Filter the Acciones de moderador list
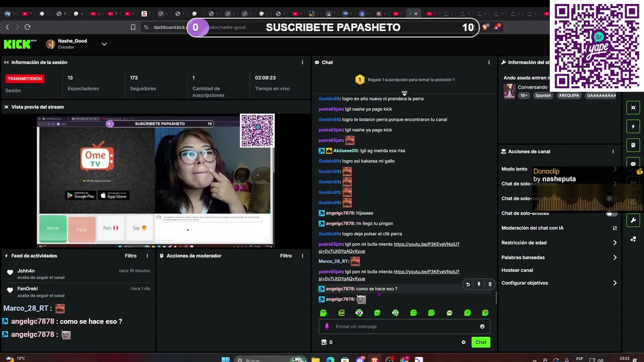The width and height of the screenshot is (644, 362). pos(286,256)
